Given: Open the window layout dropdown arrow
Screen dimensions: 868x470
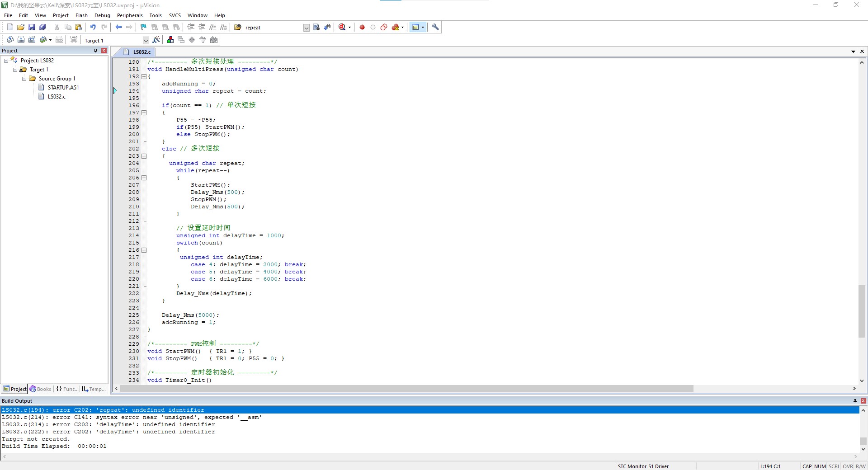Looking at the screenshot, I should (x=423, y=27).
